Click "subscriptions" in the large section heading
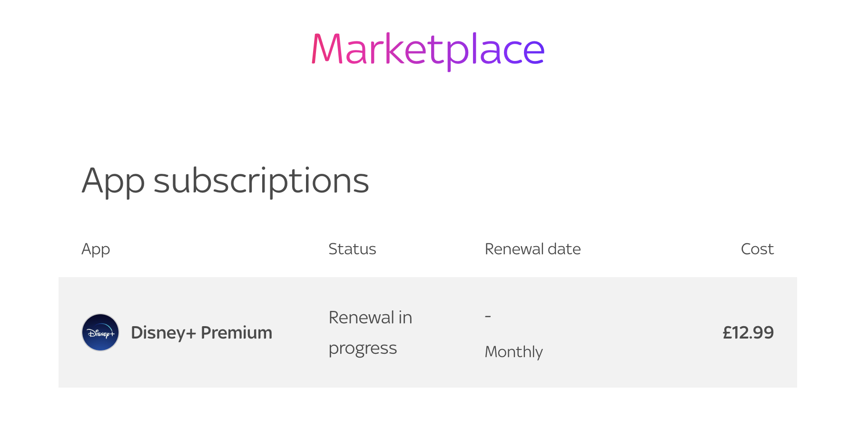This screenshot has height=439, width=868. (261, 182)
